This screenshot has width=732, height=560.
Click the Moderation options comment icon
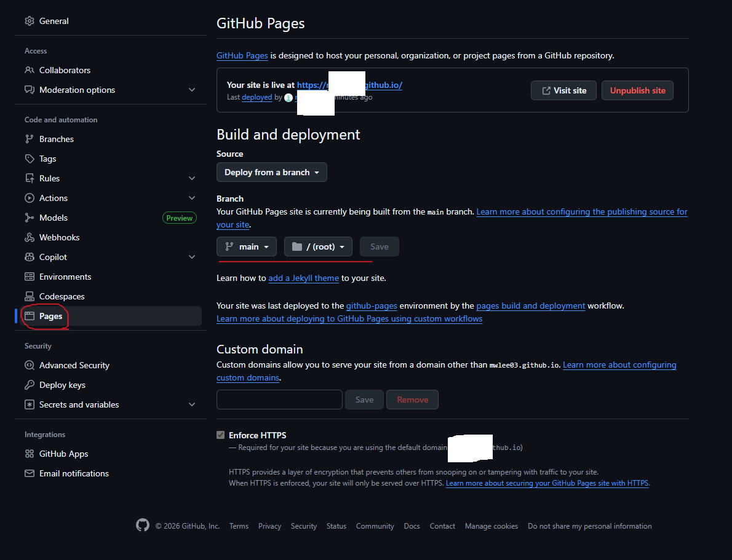point(30,90)
